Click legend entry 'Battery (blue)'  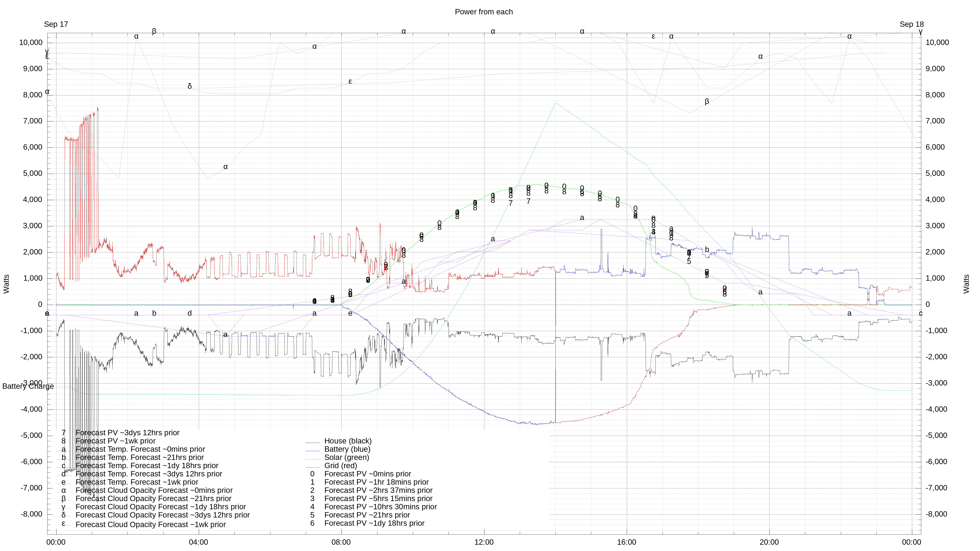click(x=347, y=449)
